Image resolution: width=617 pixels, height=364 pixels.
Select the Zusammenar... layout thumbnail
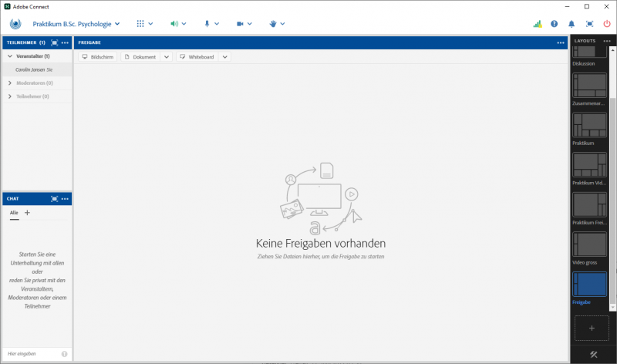tap(589, 85)
